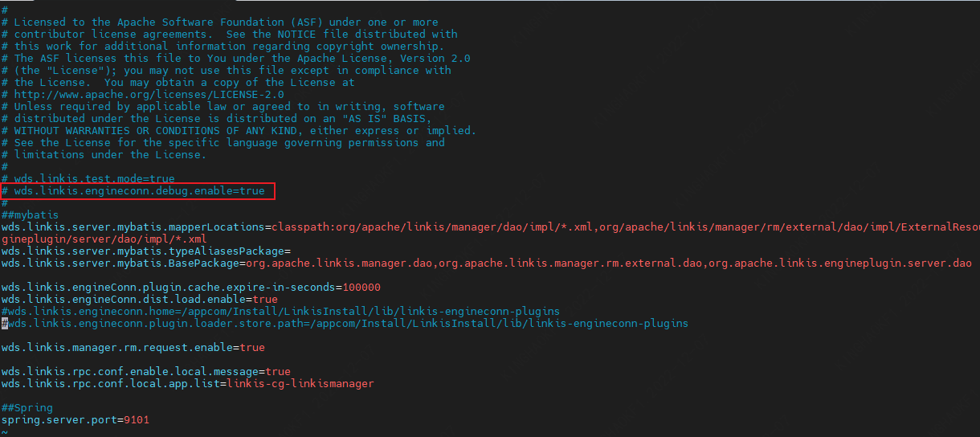The image size is (980, 437).
Task: Place cursor after typeAliasesPackage equals sign
Action: coord(292,251)
